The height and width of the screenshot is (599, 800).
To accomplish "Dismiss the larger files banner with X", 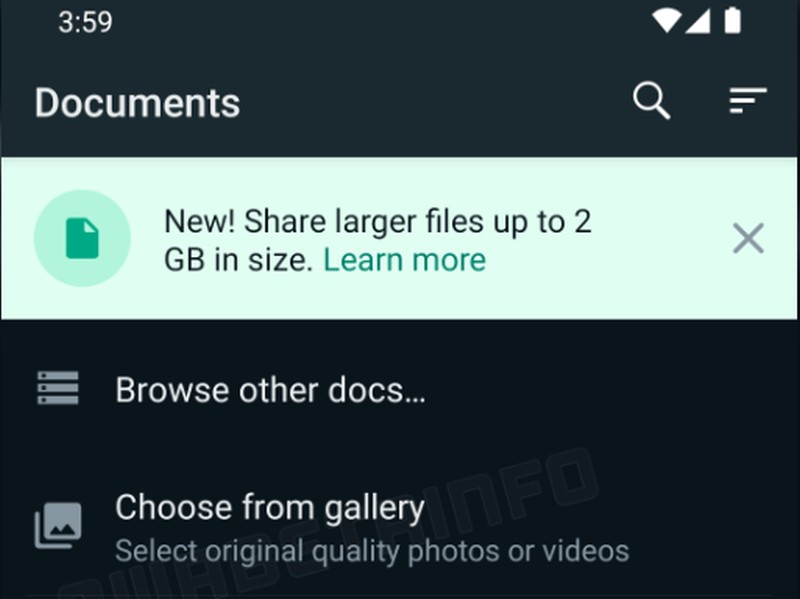I will [748, 238].
